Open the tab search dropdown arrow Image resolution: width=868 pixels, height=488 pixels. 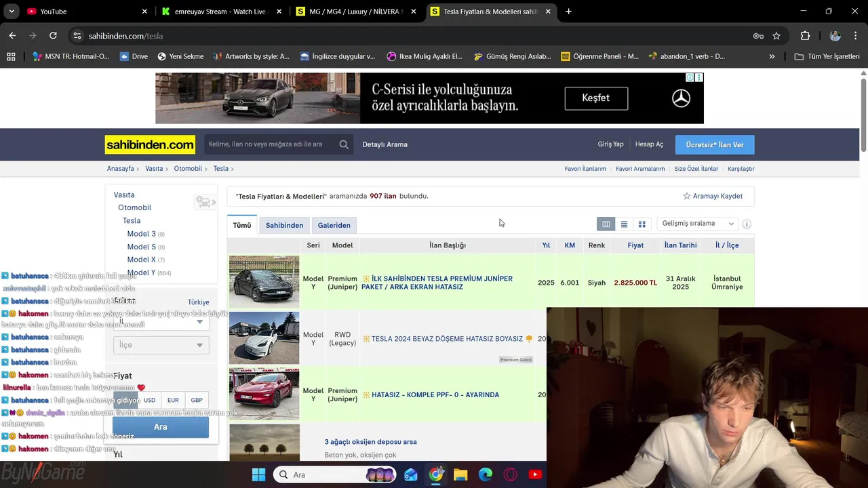pyautogui.click(x=12, y=12)
